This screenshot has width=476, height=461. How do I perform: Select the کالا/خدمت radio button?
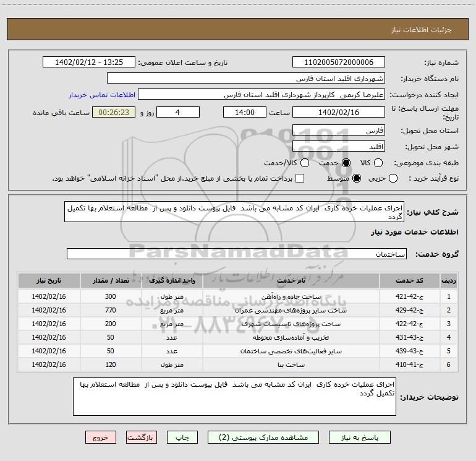305,163
